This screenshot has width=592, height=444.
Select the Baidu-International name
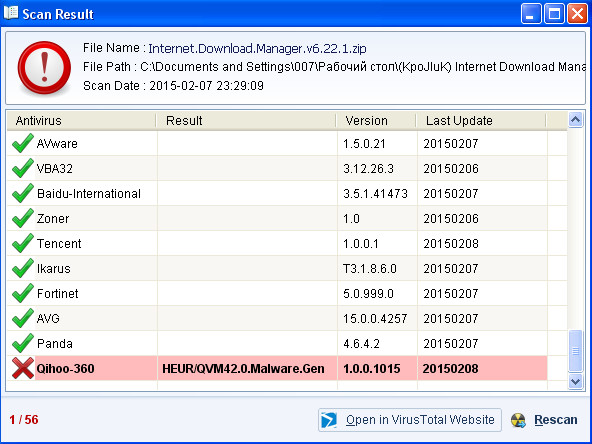[x=89, y=193]
